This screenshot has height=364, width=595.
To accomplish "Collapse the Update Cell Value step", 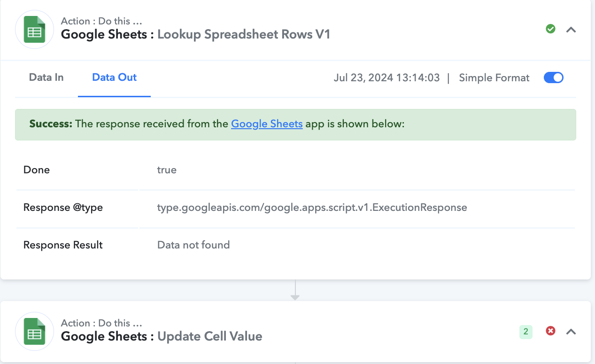I will 571,332.
